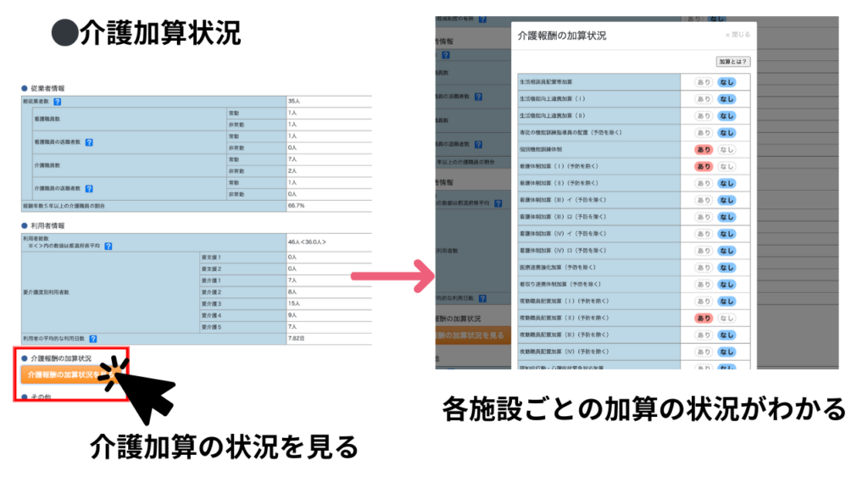Click なし for 生活機能向上連携加算（Ⅱ）

point(726,116)
